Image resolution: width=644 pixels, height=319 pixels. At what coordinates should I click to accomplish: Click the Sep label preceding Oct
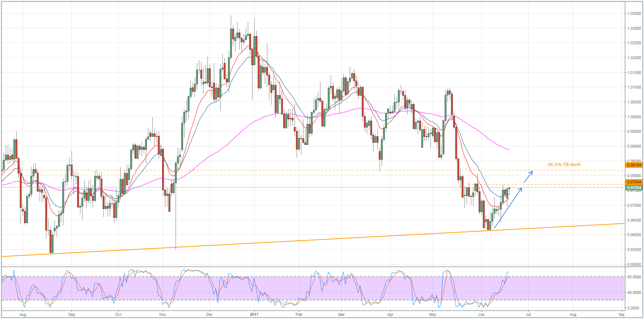(72, 314)
